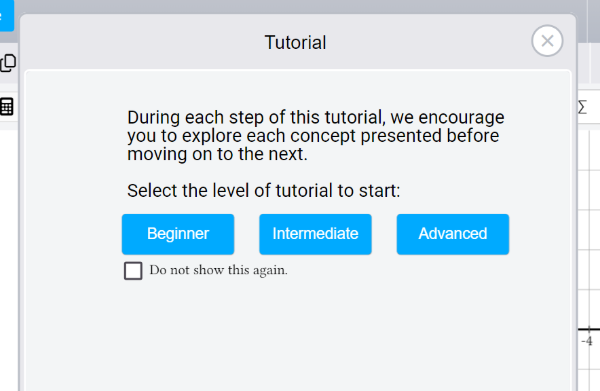The image size is (600, 391).
Task: Launch the Advanced tutorial
Action: [453, 234]
